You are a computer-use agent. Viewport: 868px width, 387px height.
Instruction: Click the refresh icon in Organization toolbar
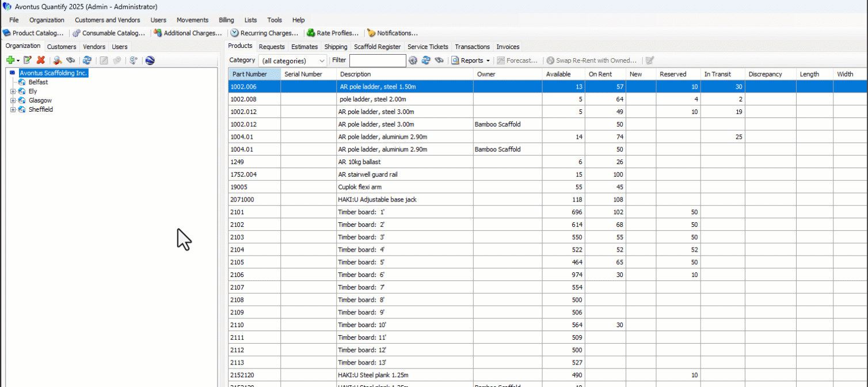click(87, 60)
